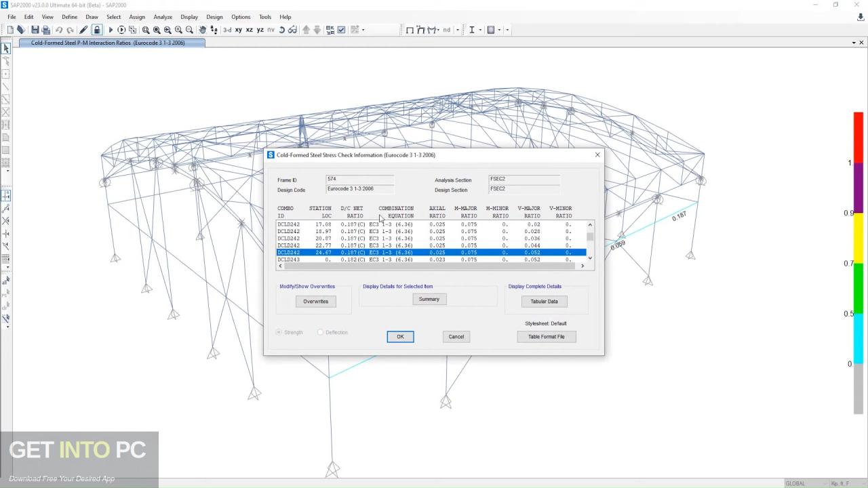Select the Deflection radio button

tap(321, 332)
